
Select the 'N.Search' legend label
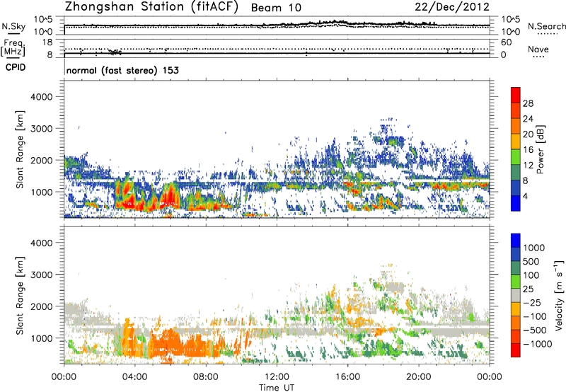click(x=546, y=26)
